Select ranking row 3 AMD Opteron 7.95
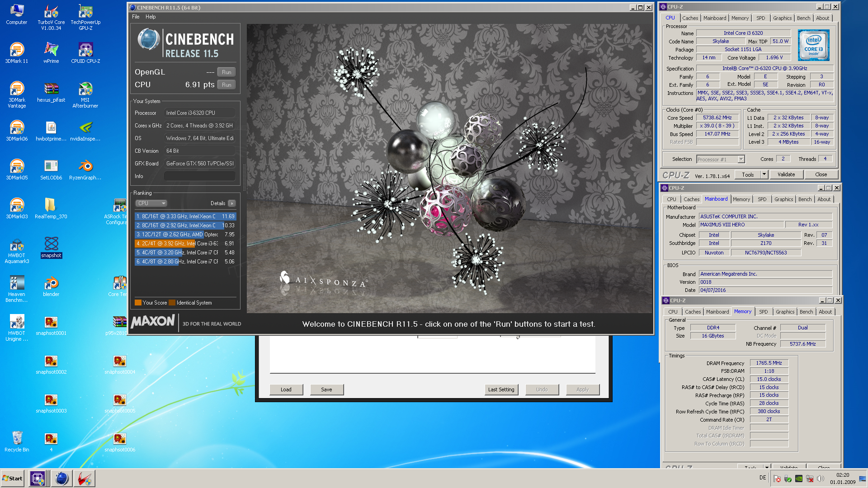 click(x=185, y=235)
